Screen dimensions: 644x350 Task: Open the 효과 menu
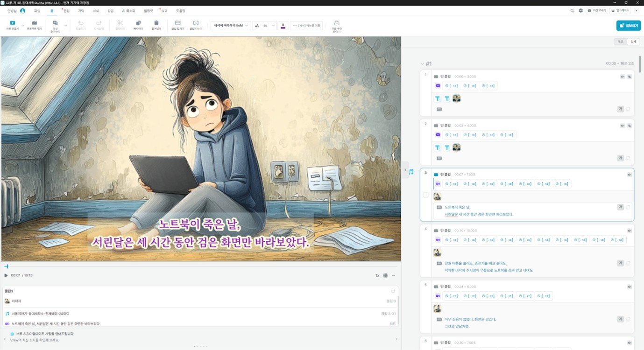click(x=165, y=10)
